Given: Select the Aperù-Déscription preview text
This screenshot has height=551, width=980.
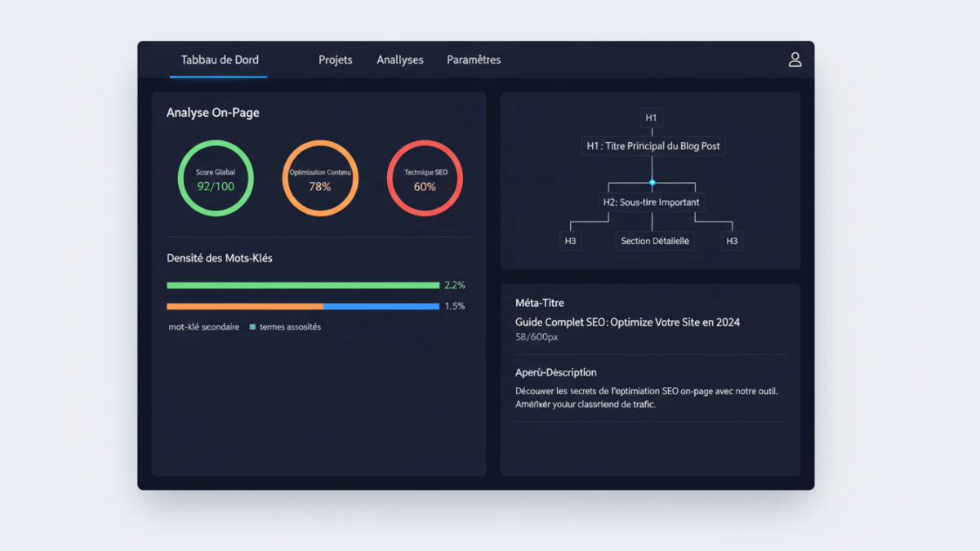Looking at the screenshot, I should tap(646, 398).
